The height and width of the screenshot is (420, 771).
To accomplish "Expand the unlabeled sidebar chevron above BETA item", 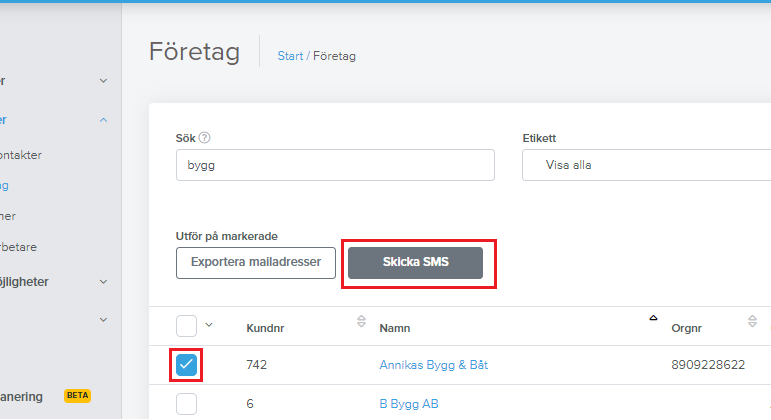I will tap(103, 320).
